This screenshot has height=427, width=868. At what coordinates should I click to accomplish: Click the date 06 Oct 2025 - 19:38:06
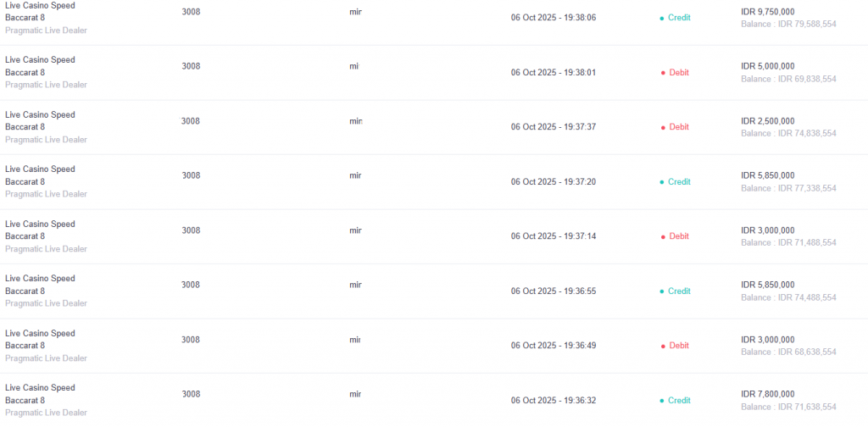[553, 18]
